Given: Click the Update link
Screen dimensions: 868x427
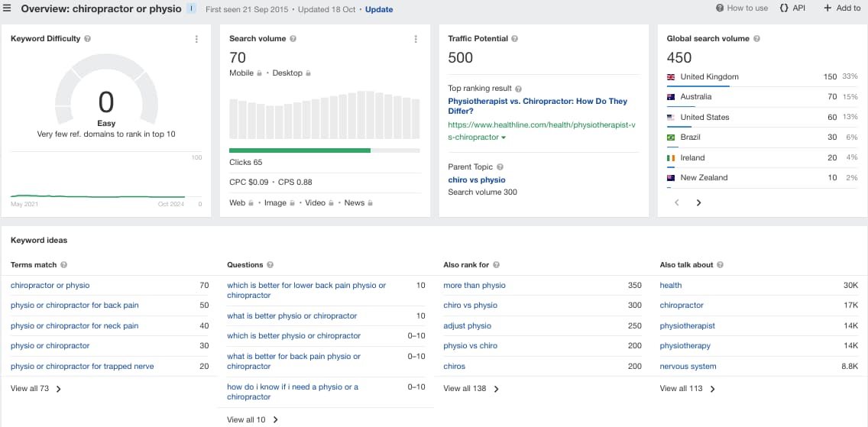Looking at the screenshot, I should [x=379, y=9].
